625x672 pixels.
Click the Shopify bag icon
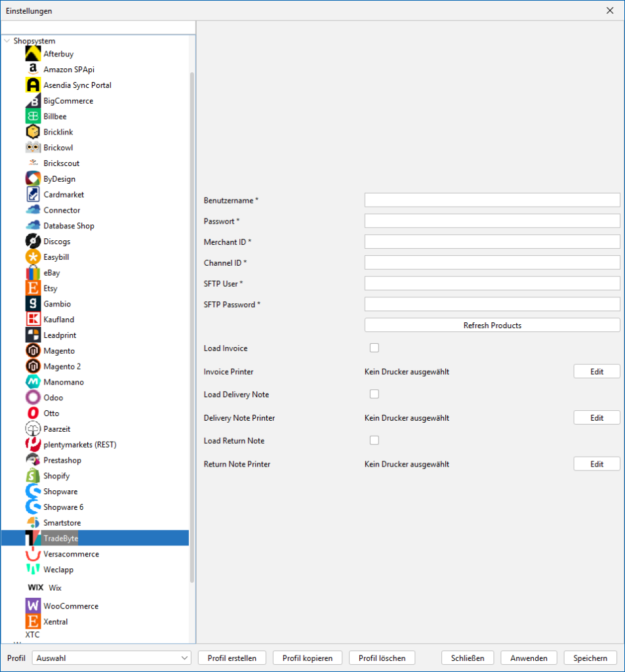click(33, 476)
